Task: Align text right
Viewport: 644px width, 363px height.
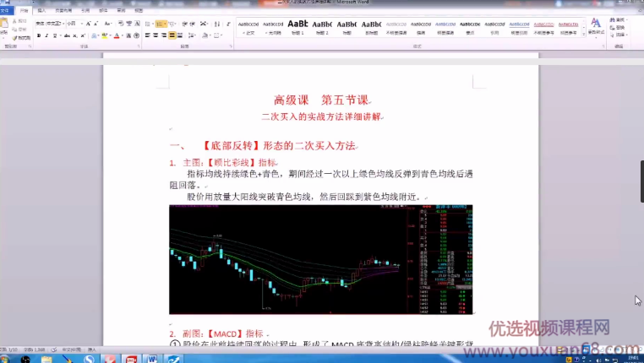Action: click(x=164, y=35)
